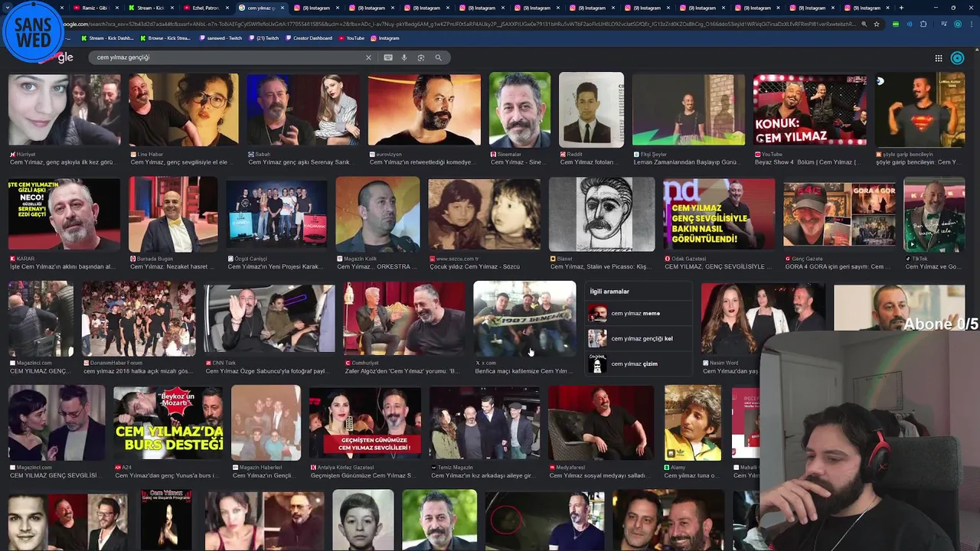
Task: Bookmark this page with the star icon
Action: coord(877,24)
